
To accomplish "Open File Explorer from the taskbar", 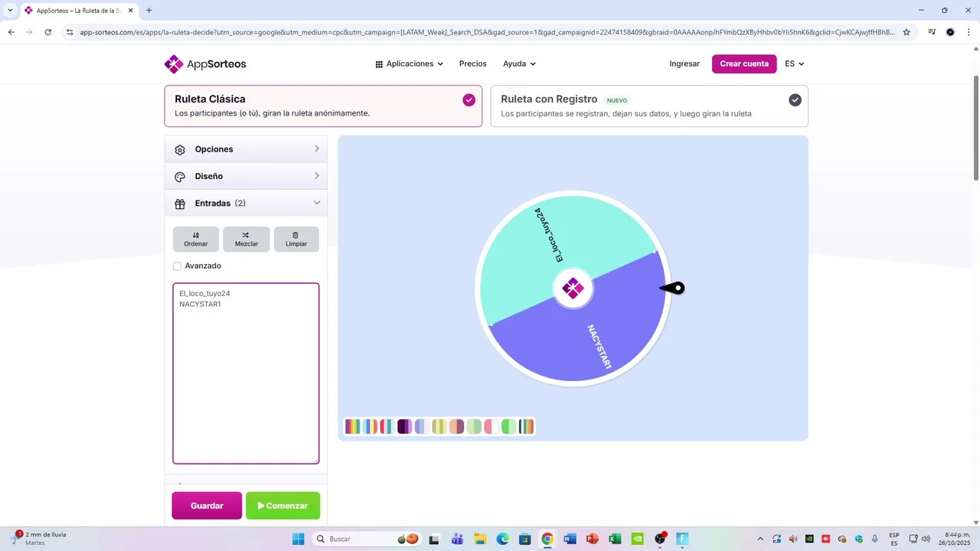I will pos(480,539).
